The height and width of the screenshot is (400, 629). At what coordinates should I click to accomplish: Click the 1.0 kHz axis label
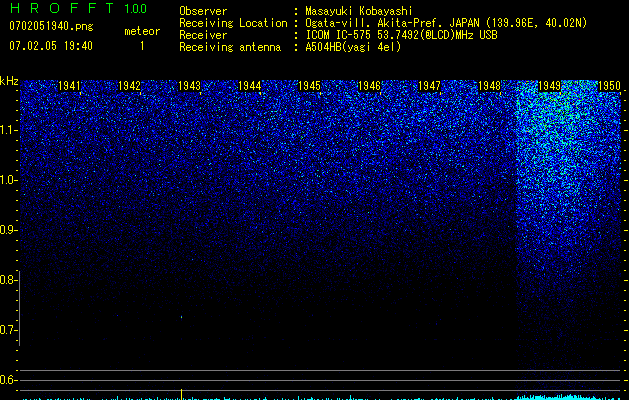9,180
